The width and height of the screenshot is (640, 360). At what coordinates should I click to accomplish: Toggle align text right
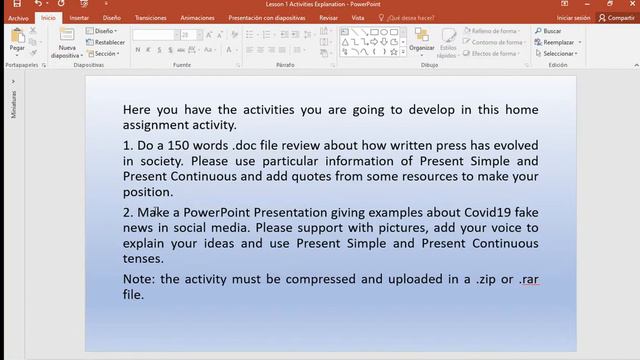(271, 50)
